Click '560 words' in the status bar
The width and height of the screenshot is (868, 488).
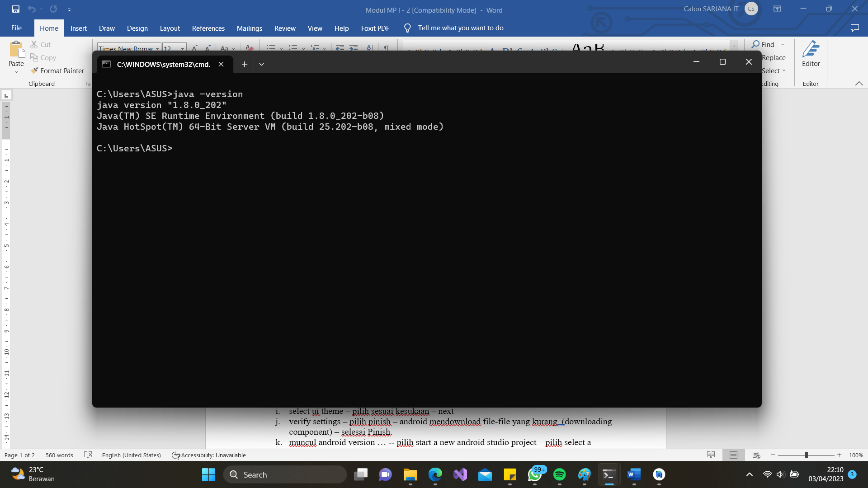coord(59,455)
